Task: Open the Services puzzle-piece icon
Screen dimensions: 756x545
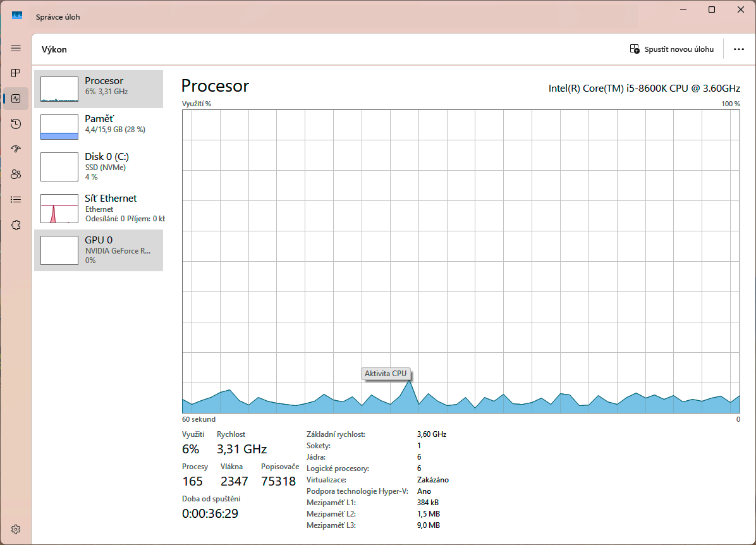Action: tap(16, 225)
